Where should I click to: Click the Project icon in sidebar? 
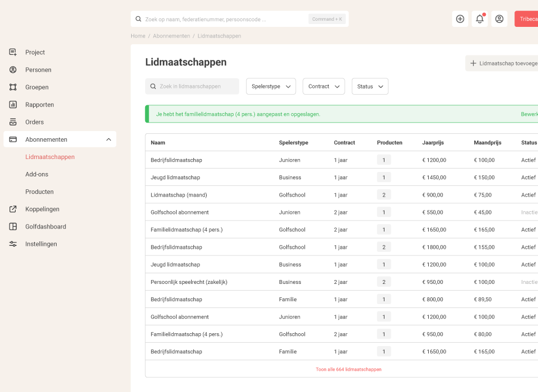13,52
